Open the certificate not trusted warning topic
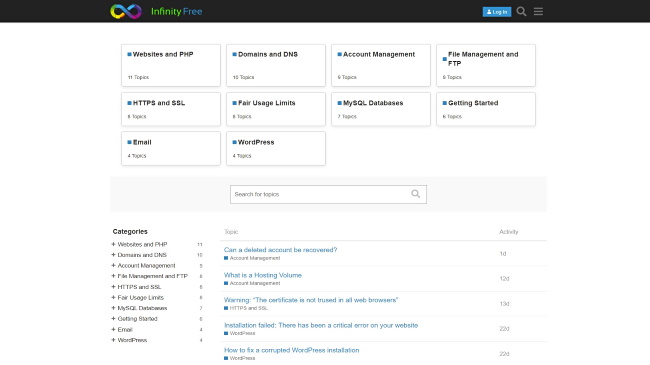 pos(311,300)
